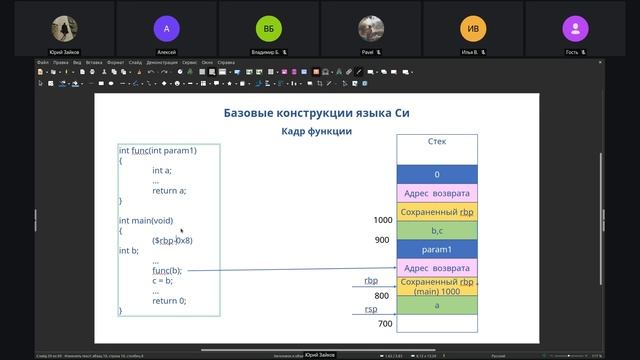Toggle Glue Points editing

pyautogui.click(x=355, y=83)
